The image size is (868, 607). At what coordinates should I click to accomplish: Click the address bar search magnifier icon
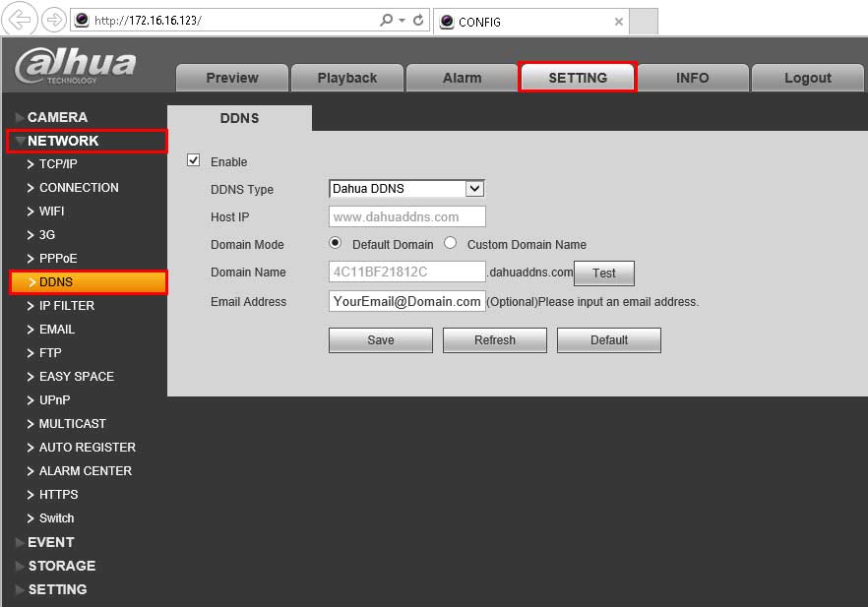click(x=387, y=20)
